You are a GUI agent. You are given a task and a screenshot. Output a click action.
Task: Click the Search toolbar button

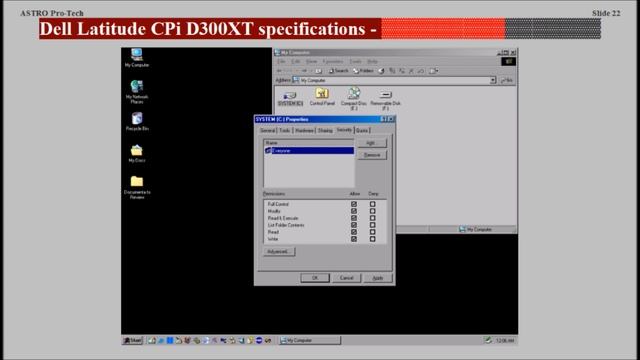(339, 71)
